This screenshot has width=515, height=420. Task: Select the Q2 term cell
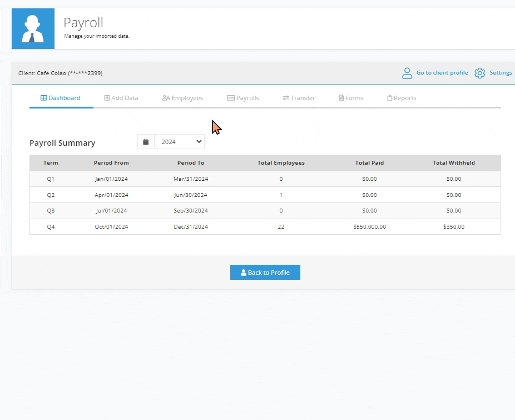pyautogui.click(x=51, y=195)
